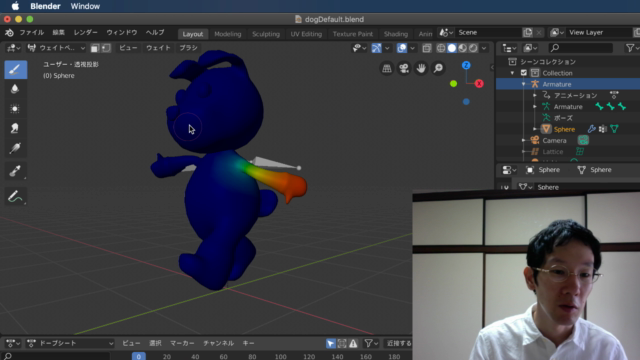Toggle show hidden icon in dope sheet
Viewport: 640px width, 360px height.
[342, 344]
